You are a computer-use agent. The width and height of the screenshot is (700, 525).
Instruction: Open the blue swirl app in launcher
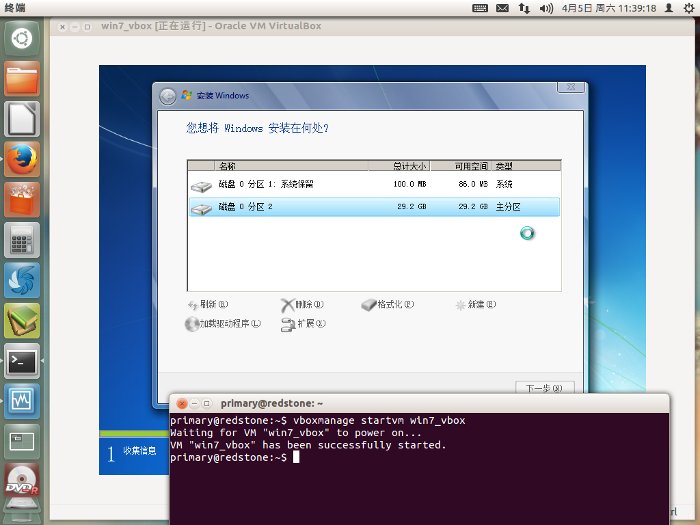tap(22, 280)
